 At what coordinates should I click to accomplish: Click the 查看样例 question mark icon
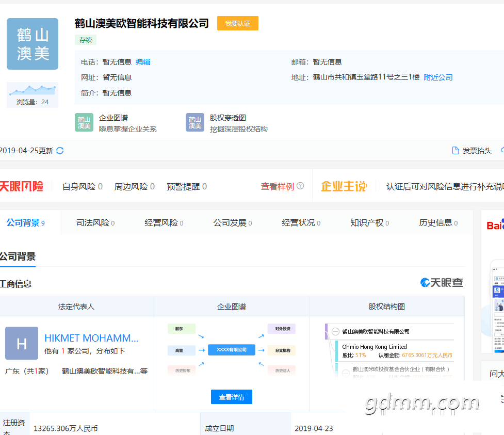300,186
